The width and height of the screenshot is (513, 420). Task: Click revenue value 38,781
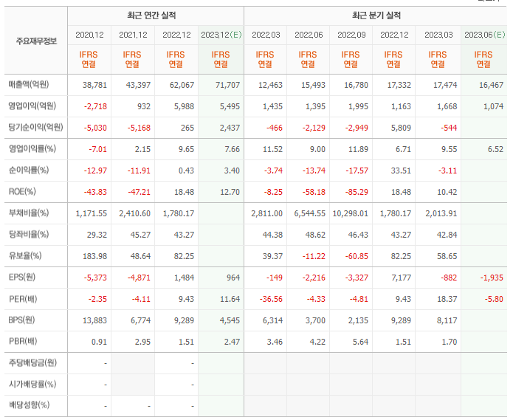coord(94,85)
